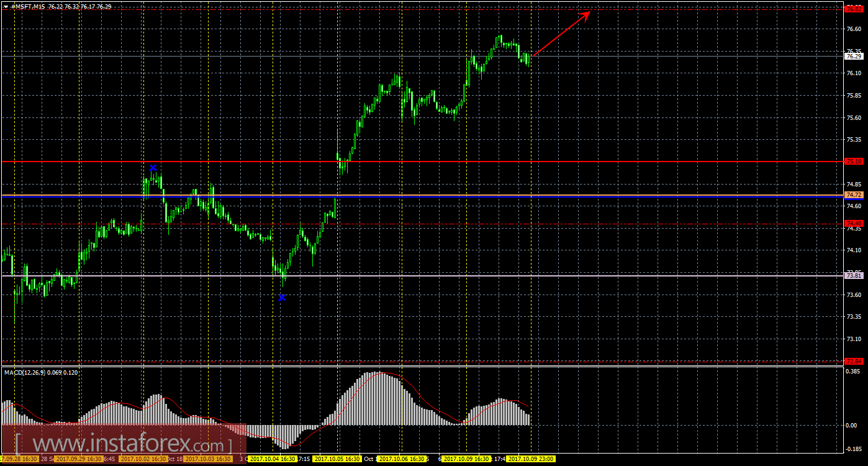Click the 2017.10.09 16:30 date label
The width and height of the screenshot is (868, 466).
(x=466, y=459)
